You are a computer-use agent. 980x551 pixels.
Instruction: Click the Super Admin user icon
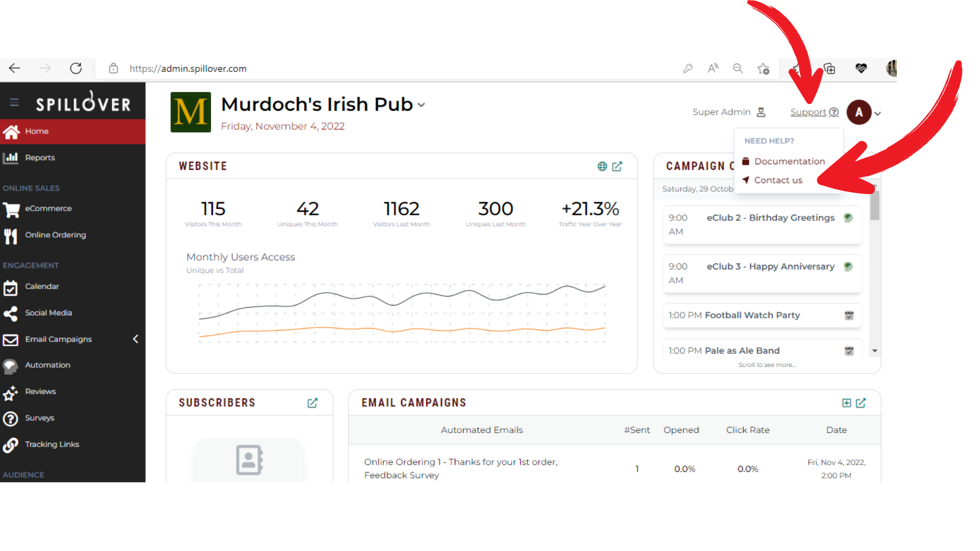coord(761,112)
